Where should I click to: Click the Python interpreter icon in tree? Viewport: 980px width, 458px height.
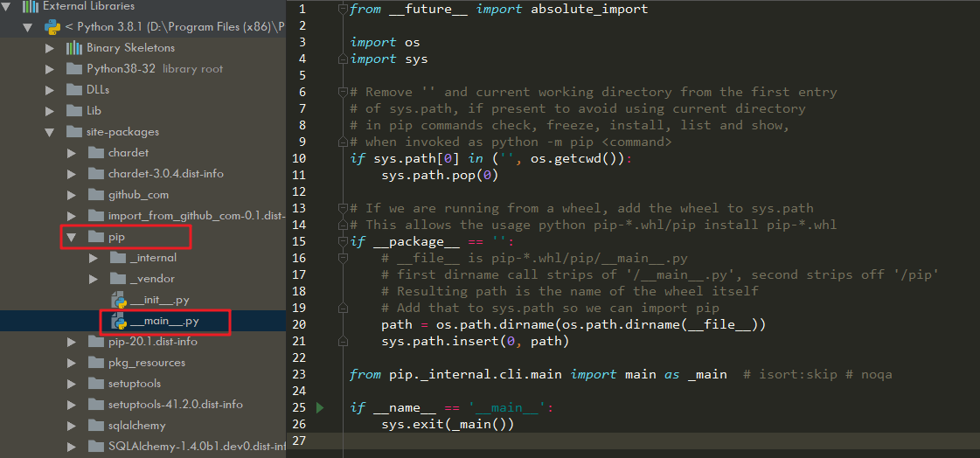coord(52,26)
